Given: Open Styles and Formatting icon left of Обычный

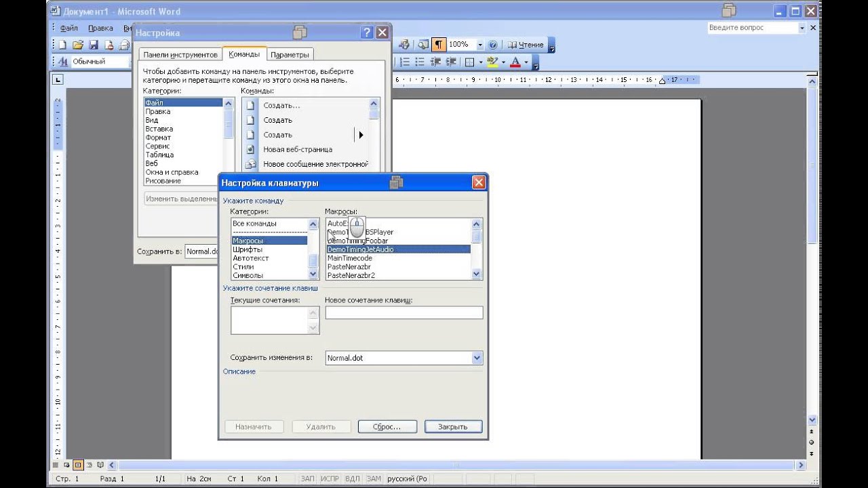Looking at the screenshot, I should tap(64, 62).
